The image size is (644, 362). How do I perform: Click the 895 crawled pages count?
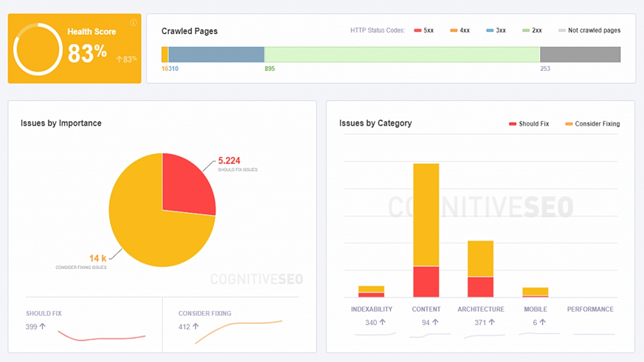(270, 68)
